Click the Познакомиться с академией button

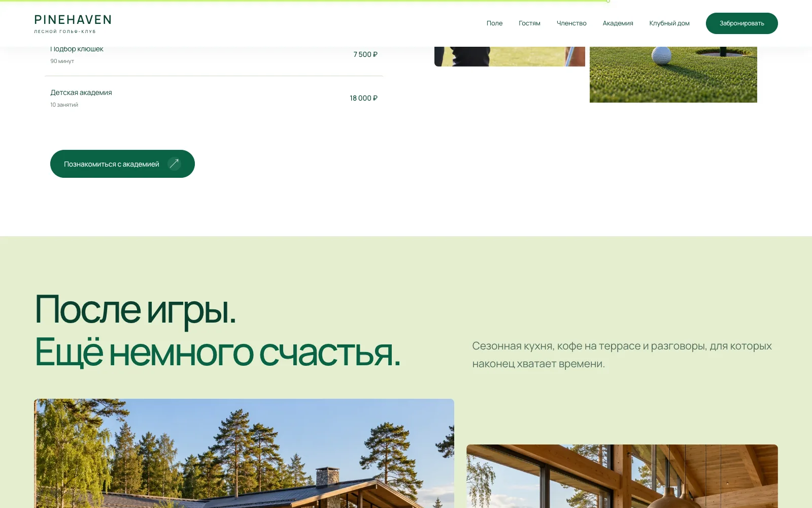[122, 164]
